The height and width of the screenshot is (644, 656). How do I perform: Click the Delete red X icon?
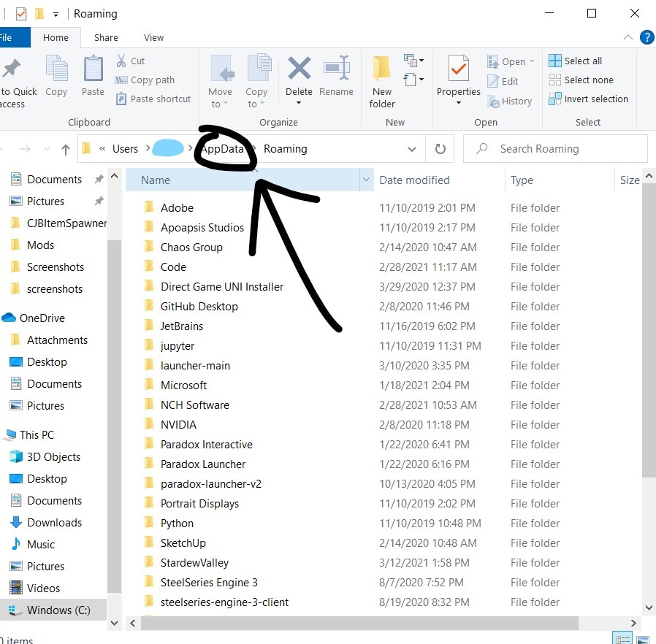299,68
